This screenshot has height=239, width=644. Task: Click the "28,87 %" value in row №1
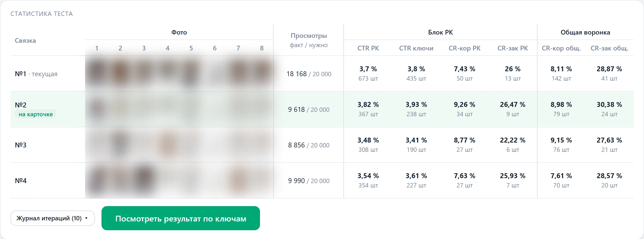click(x=609, y=69)
